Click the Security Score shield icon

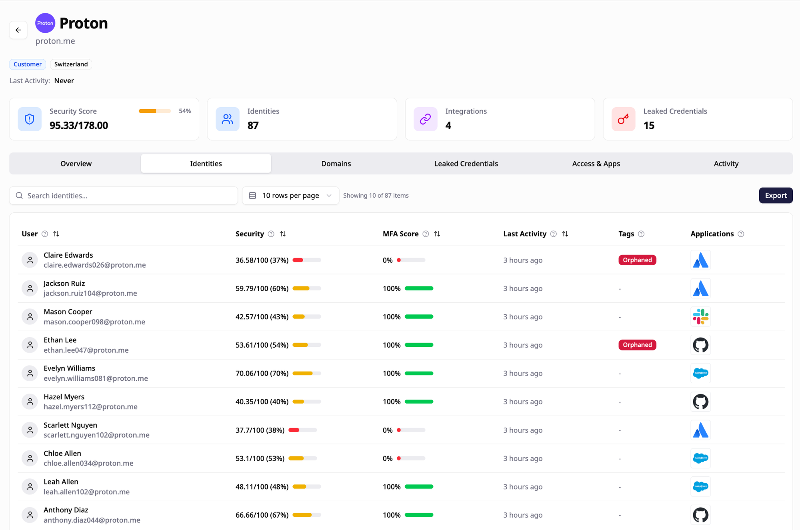30,119
